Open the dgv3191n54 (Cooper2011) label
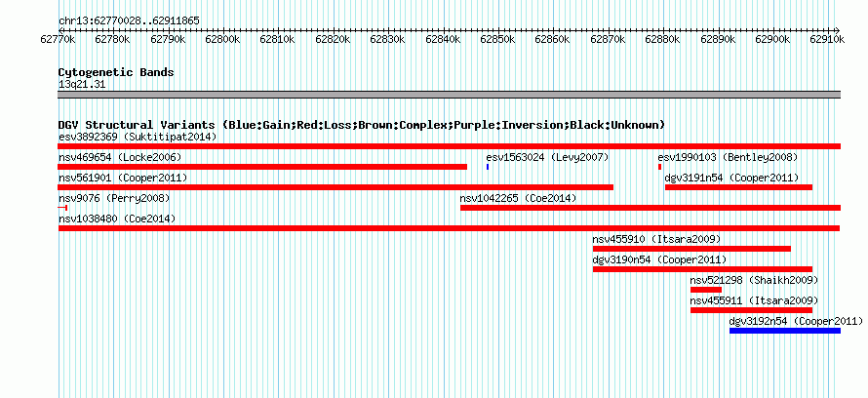This screenshot has width=868, height=398. (x=731, y=178)
